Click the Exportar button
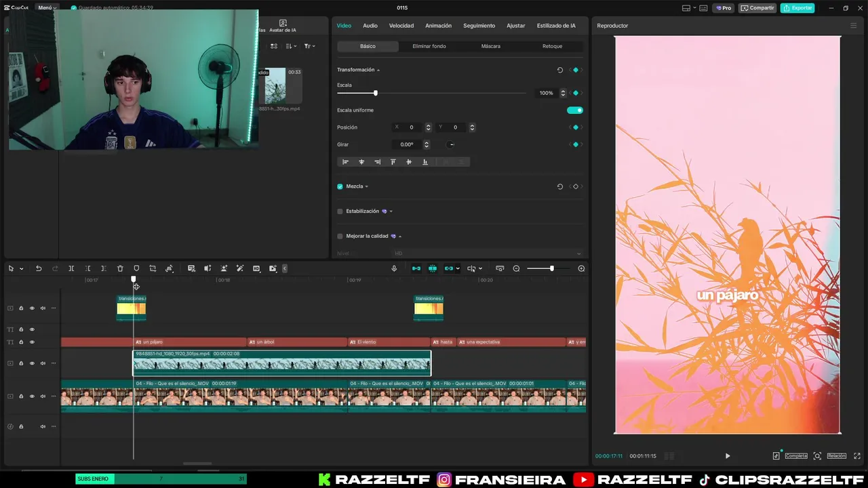Viewport: 868px width, 488px height. [x=797, y=8]
